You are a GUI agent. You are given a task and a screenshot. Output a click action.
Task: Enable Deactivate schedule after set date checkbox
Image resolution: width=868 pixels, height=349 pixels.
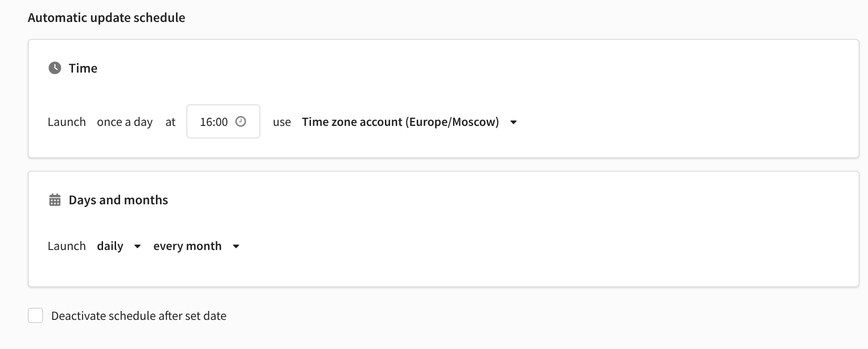pos(35,315)
